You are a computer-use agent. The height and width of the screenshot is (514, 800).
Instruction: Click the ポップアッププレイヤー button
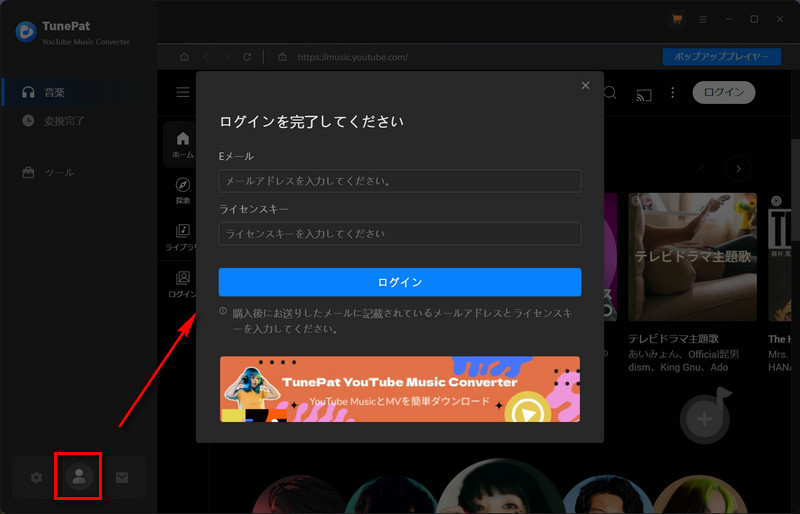[x=721, y=57]
